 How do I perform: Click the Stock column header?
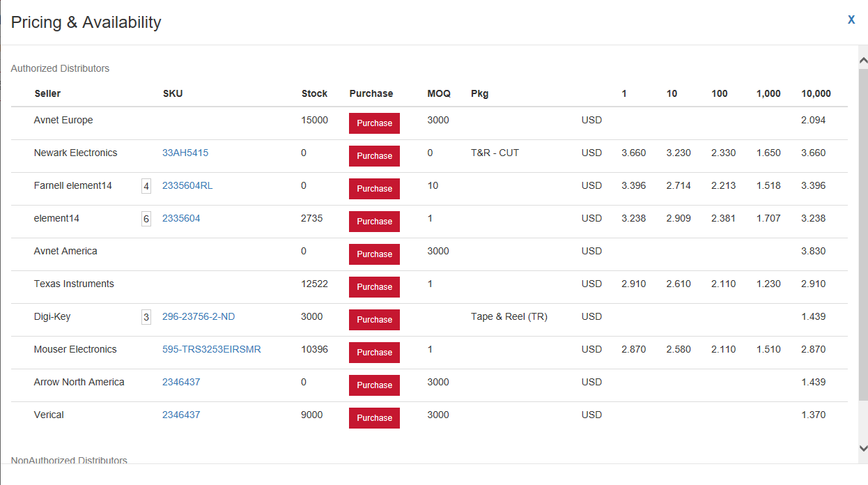click(x=314, y=93)
